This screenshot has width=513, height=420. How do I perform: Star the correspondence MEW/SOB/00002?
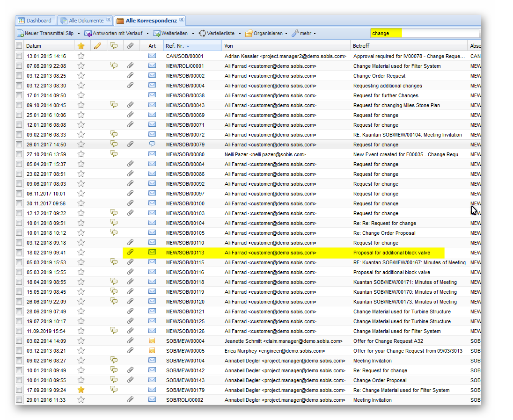pos(81,75)
